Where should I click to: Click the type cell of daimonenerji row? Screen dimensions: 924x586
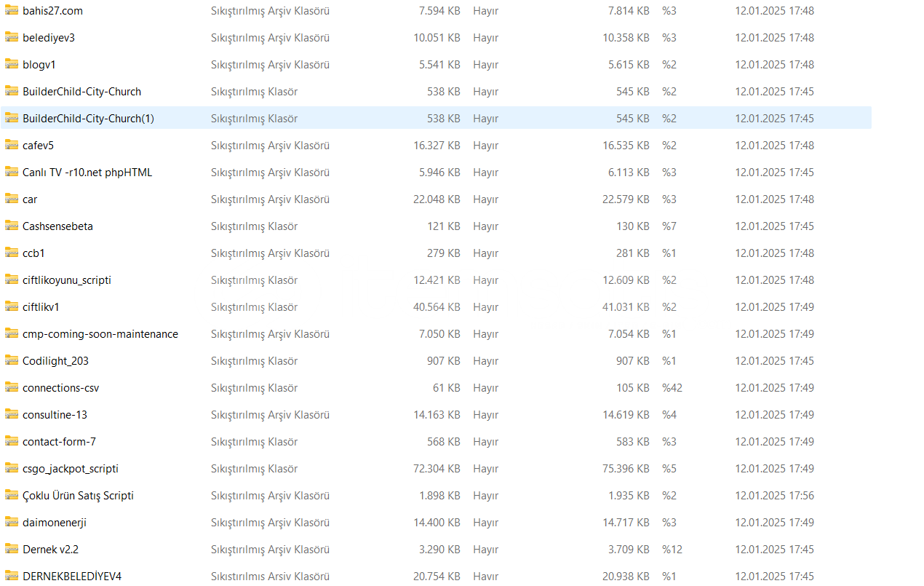click(x=270, y=523)
